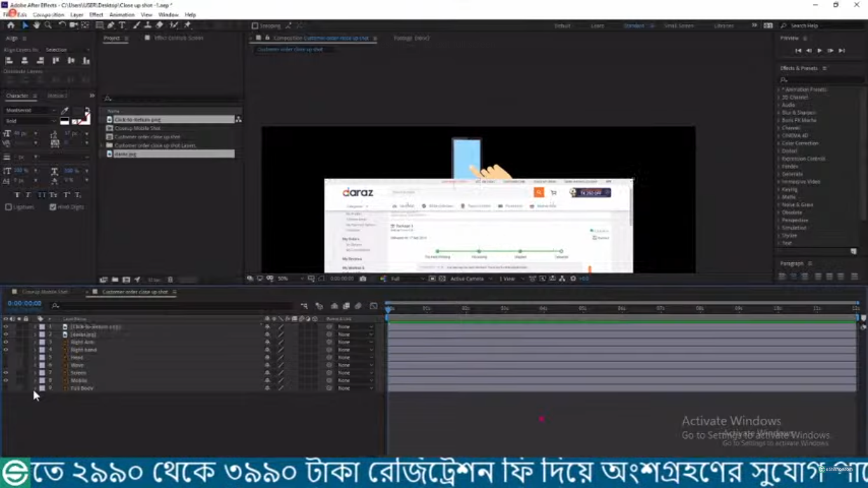This screenshot has height=488, width=868.
Task: Expand the Color Correction effects category
Action: point(799,144)
